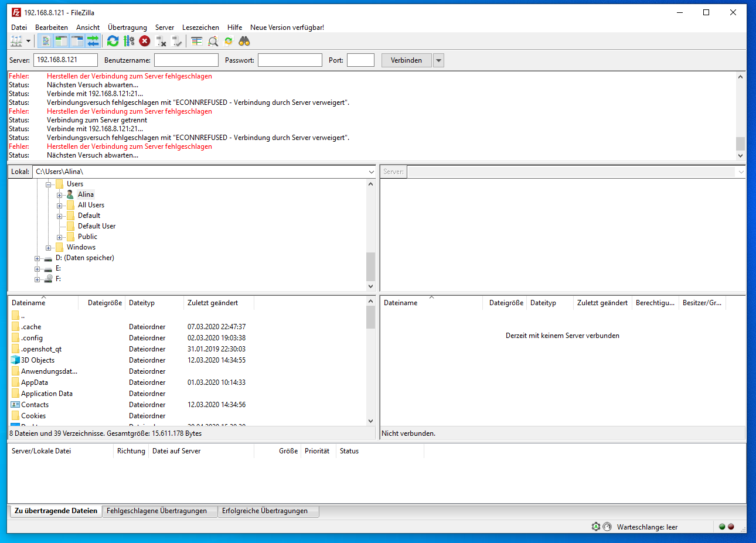Click the Verbinden button
This screenshot has height=543, width=756.
click(406, 60)
